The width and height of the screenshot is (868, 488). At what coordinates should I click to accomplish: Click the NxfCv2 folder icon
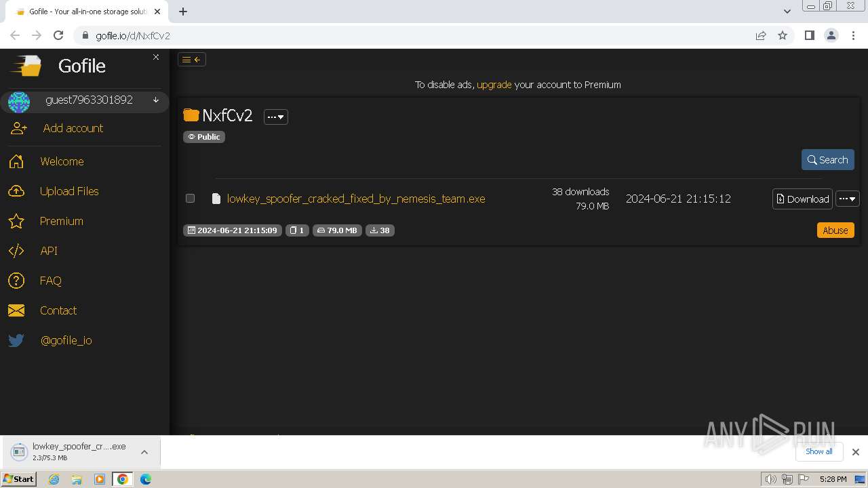coord(191,115)
